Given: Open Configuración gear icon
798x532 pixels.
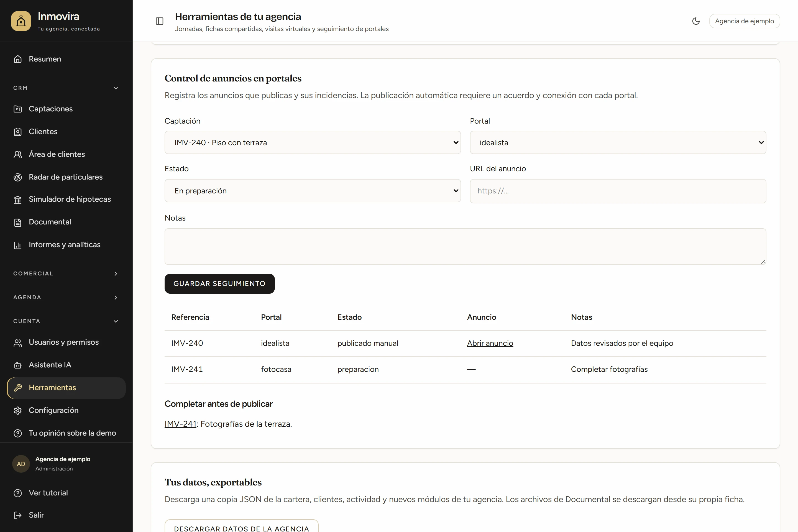Looking at the screenshot, I should (18, 411).
